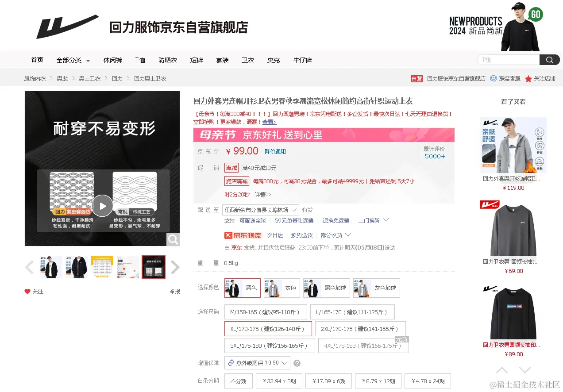Click the heart 关注 icon
This screenshot has width=563, height=392.
pyautogui.click(x=27, y=292)
